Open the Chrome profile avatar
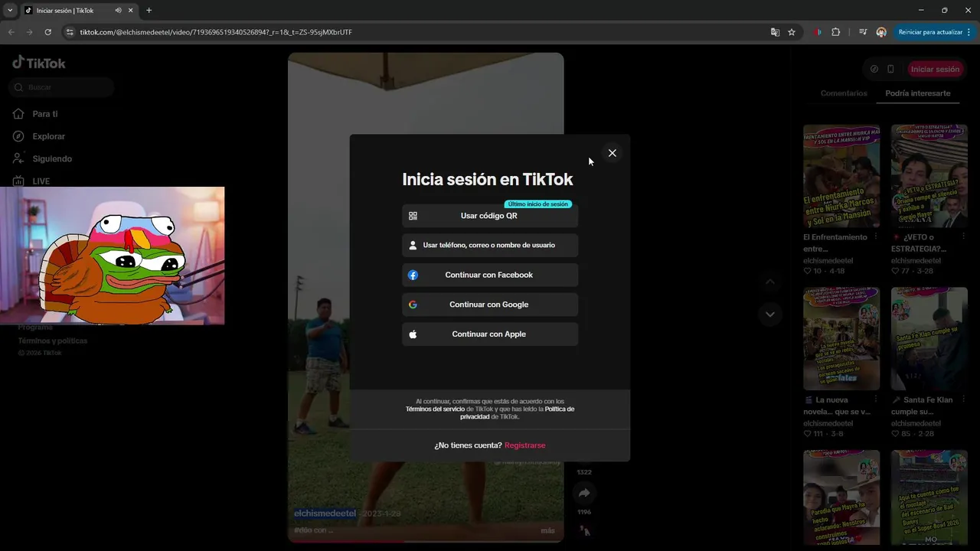 pos(881,32)
